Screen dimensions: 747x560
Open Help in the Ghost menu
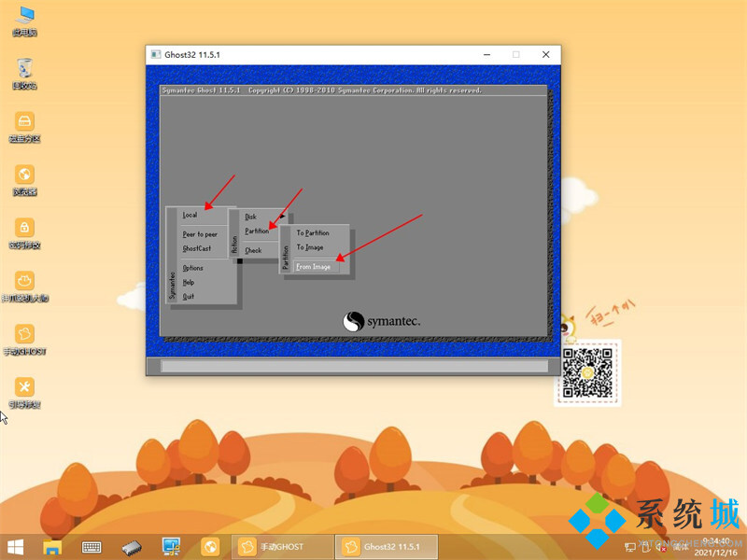pos(189,283)
